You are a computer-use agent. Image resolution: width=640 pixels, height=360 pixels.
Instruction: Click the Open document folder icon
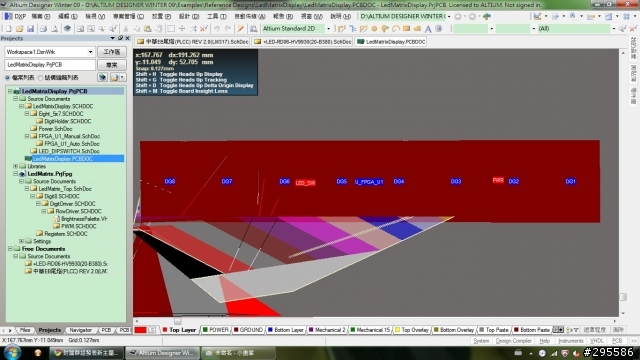19,29
